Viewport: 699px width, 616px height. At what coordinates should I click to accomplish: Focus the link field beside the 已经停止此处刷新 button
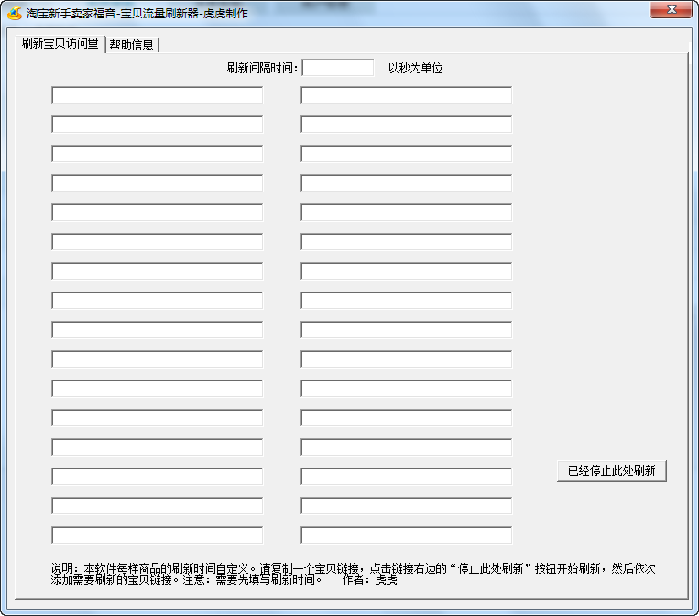click(407, 477)
